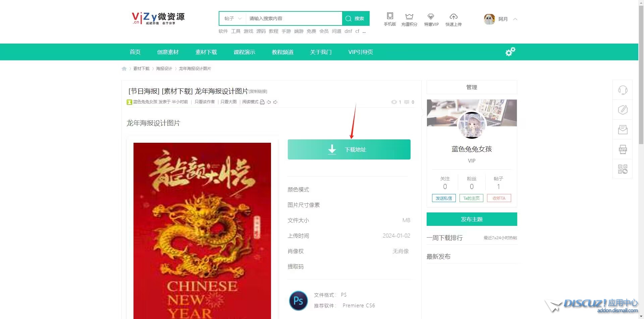
Task: Click the 2024-01-02 upload date value
Action: tap(396, 236)
